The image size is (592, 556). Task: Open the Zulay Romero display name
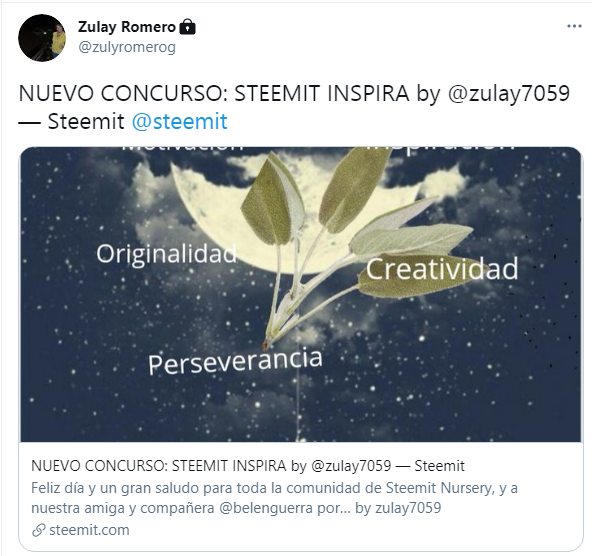(127, 27)
